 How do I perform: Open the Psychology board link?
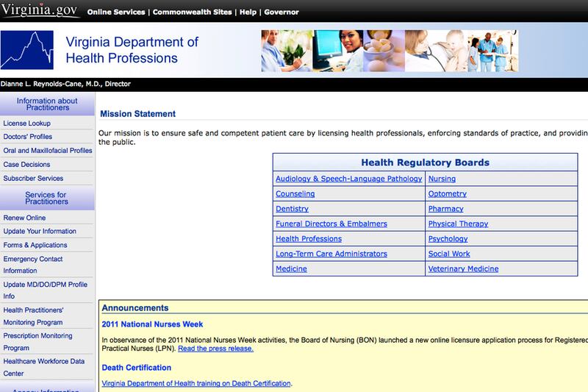448,238
